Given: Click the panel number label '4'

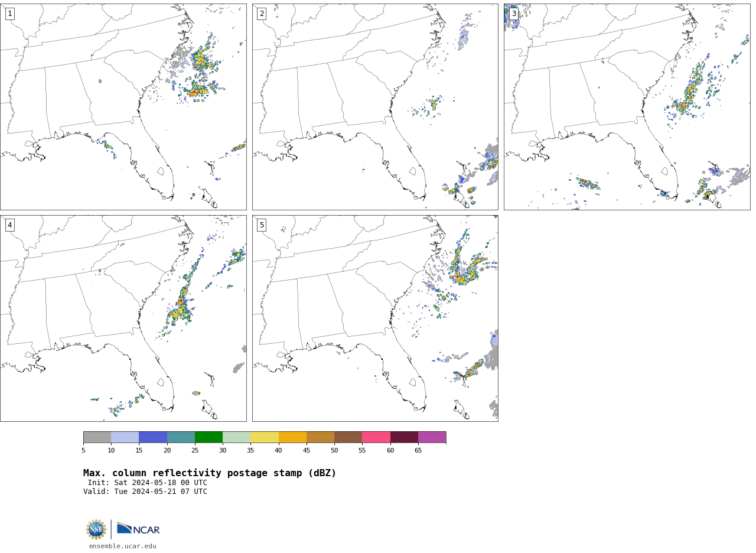Looking at the screenshot, I should [x=9, y=225].
